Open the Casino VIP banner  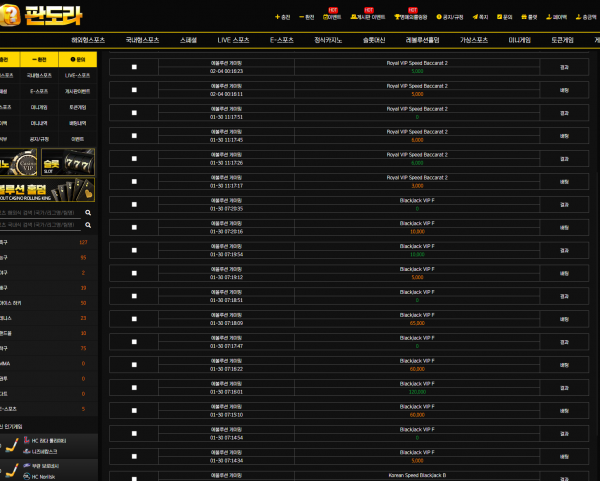(x=18, y=161)
